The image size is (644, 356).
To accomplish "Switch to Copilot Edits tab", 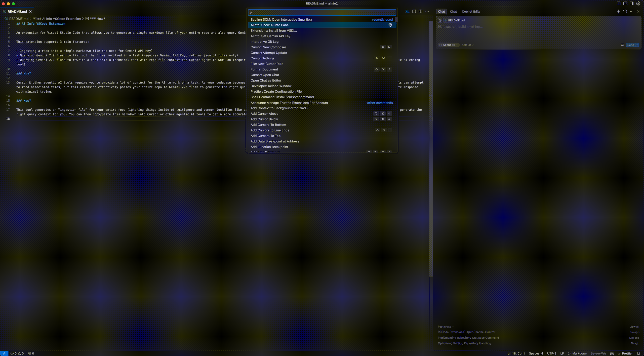I will point(471,12).
